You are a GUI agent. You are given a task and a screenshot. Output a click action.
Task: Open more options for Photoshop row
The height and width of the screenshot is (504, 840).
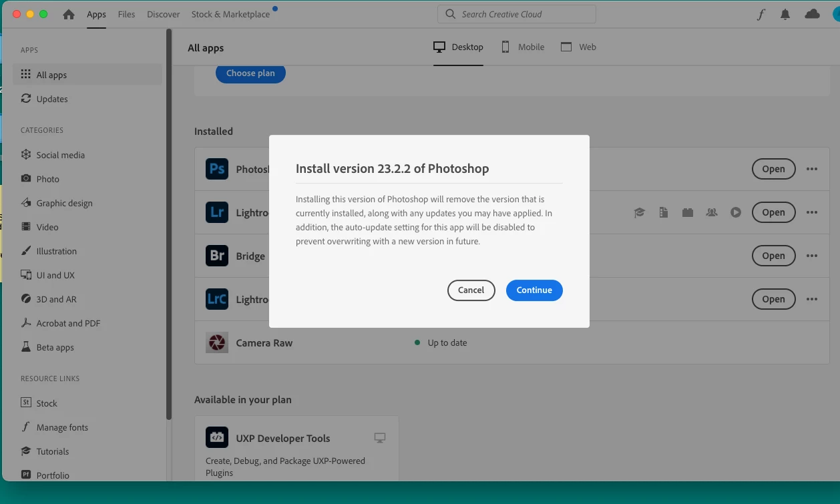[x=812, y=169]
